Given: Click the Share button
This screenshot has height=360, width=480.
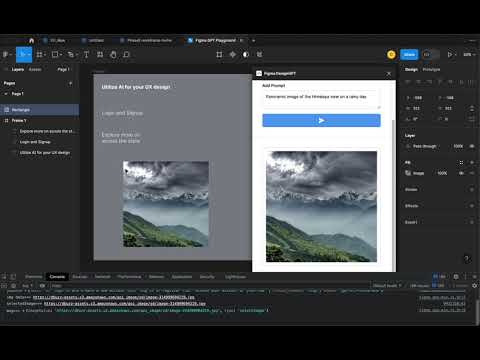Looking at the screenshot, I should [409, 54].
